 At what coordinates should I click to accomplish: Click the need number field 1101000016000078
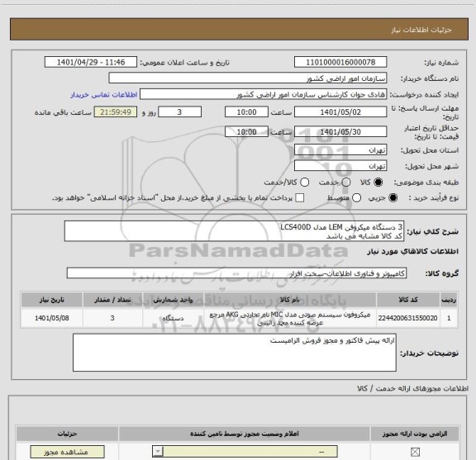click(x=340, y=62)
